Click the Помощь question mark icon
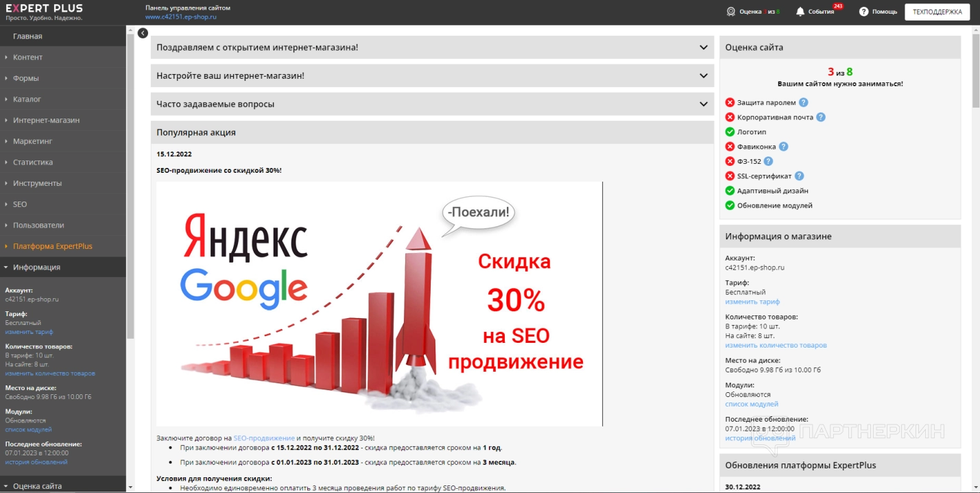Screen dimensions: 980x493 pos(863,12)
